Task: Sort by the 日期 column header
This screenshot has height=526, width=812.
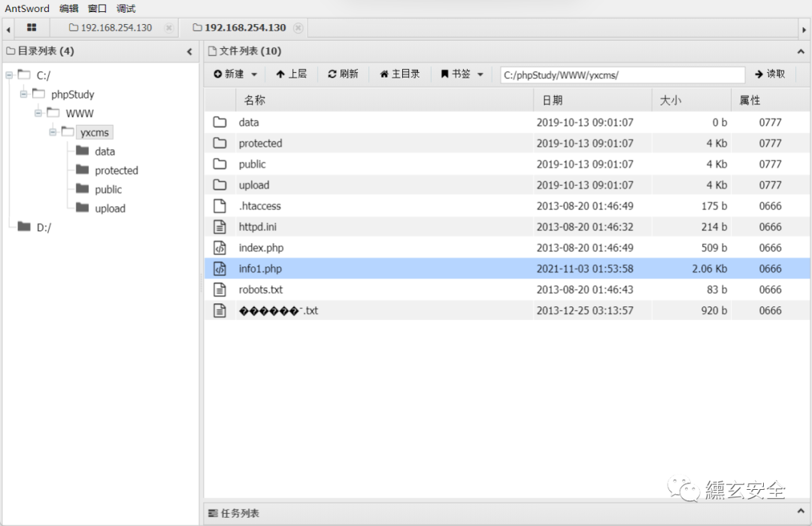Action: tap(592, 100)
